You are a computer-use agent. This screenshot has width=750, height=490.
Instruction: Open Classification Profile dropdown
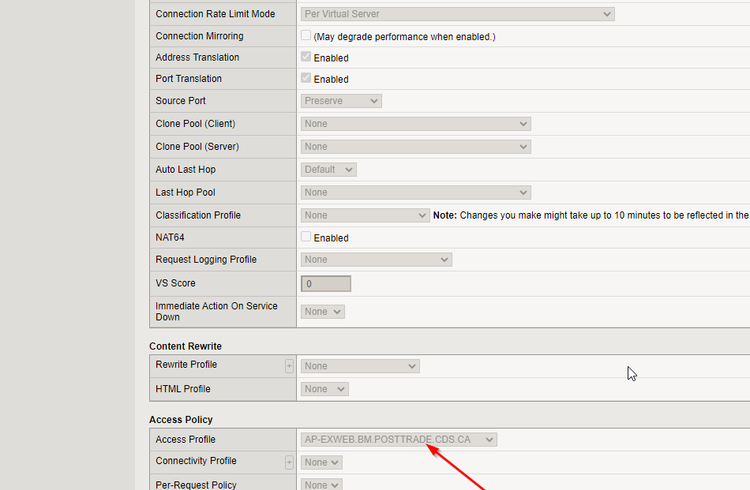365,215
